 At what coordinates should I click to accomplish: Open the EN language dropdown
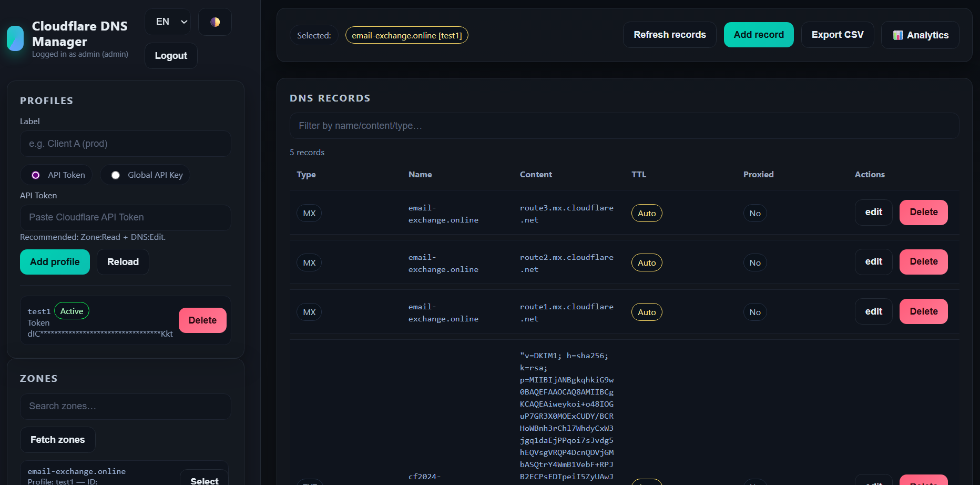[168, 22]
